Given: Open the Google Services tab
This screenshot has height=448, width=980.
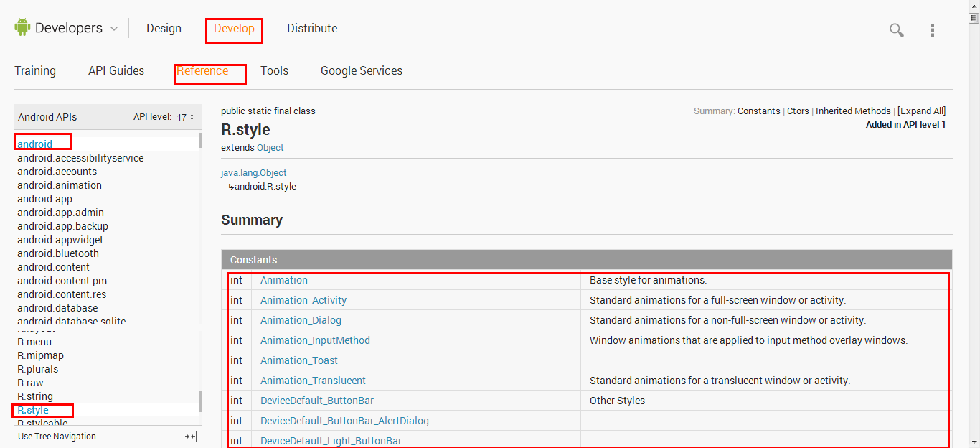Looking at the screenshot, I should 362,70.
